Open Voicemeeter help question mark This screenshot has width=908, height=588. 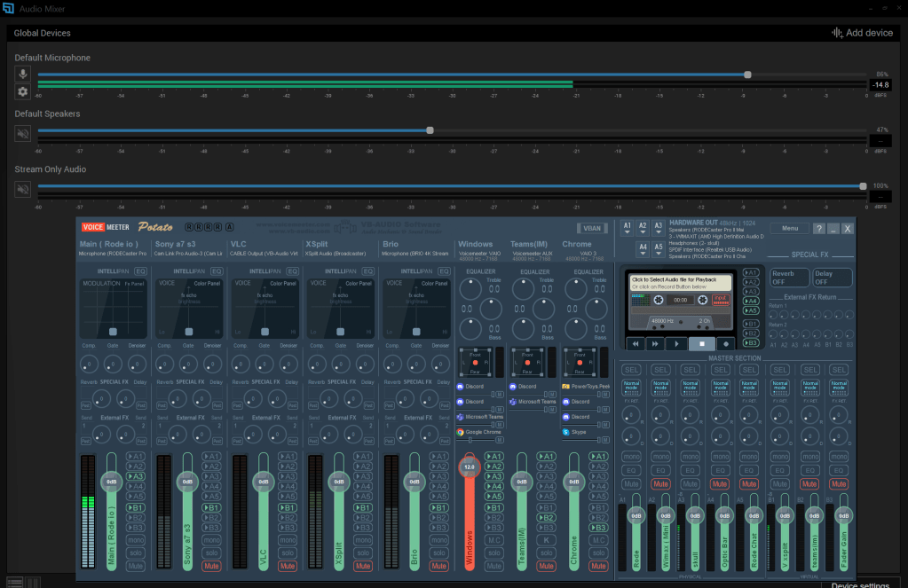tap(819, 229)
